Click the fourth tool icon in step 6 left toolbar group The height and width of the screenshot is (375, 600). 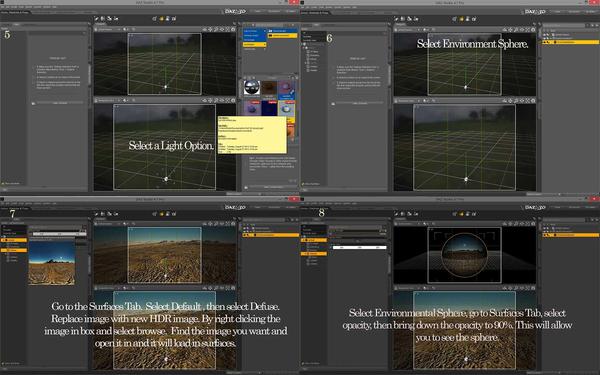pos(416,18)
